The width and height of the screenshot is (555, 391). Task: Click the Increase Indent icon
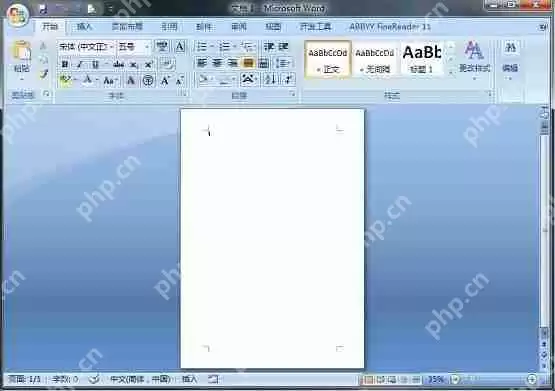(x=284, y=46)
